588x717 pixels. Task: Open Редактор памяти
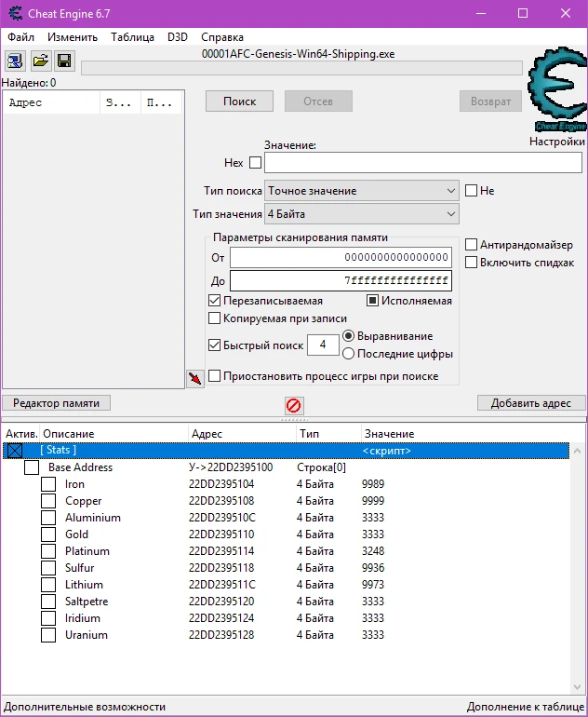pos(56,403)
